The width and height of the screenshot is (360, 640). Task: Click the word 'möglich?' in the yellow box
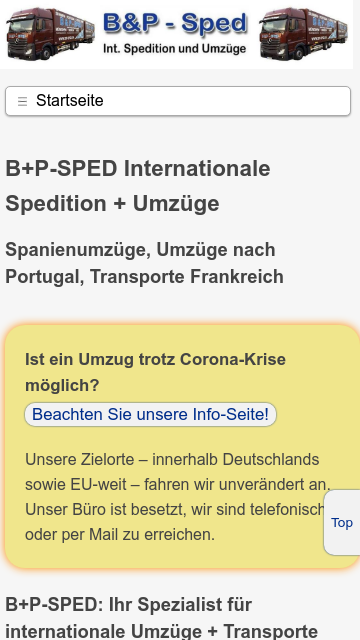[62, 385]
